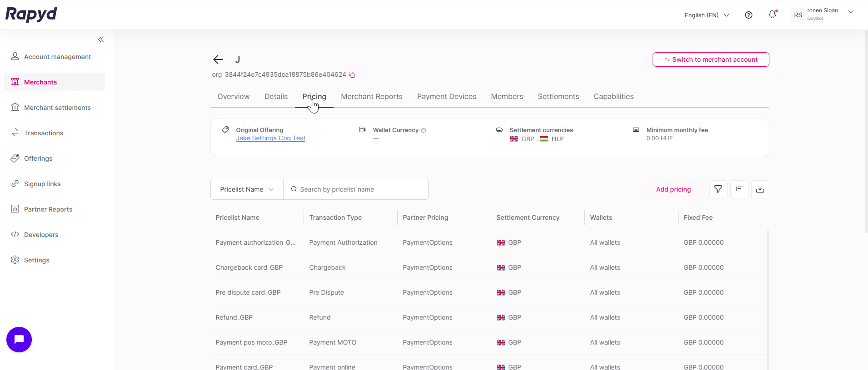Switch to the Settlements tab

pos(559,97)
